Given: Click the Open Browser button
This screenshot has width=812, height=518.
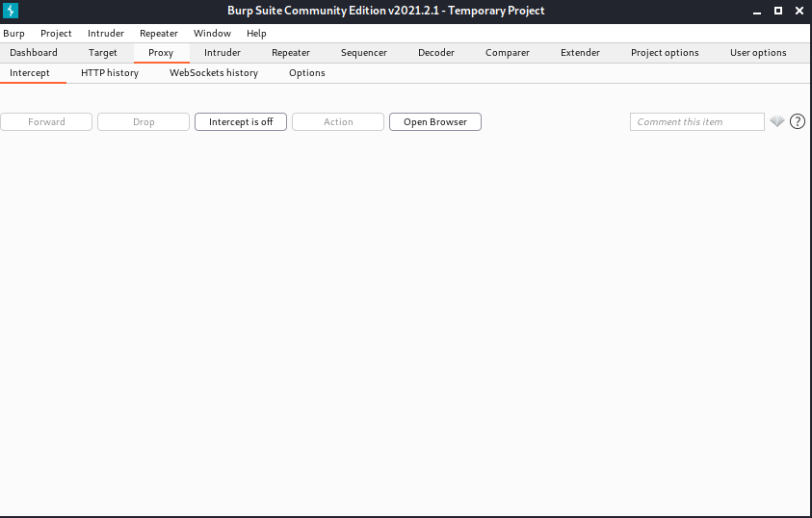Looking at the screenshot, I should (435, 122).
